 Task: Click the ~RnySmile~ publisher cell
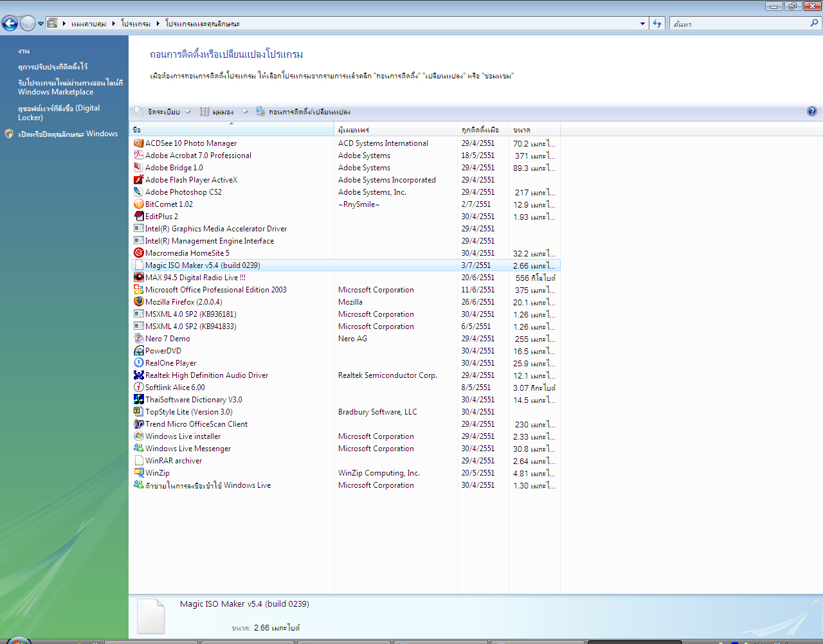pyautogui.click(x=359, y=204)
